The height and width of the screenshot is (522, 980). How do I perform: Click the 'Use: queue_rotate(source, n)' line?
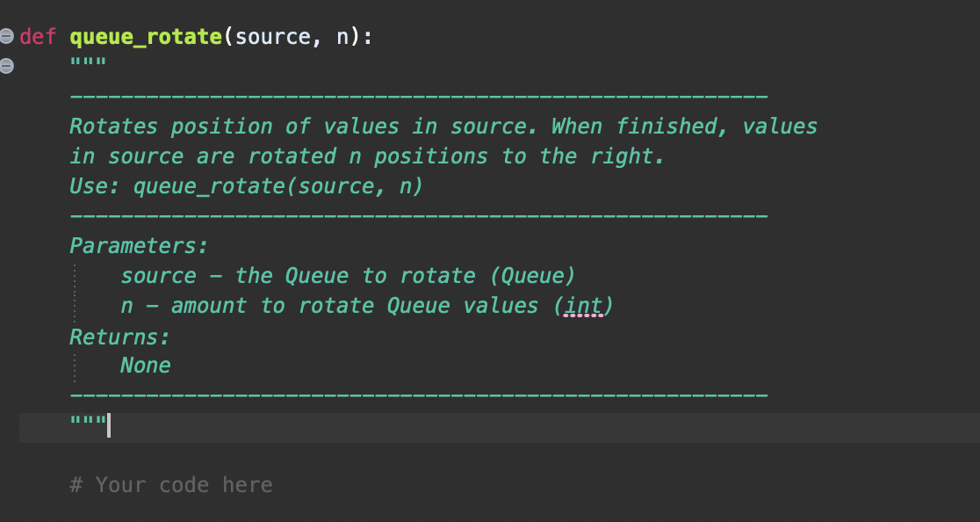(x=246, y=186)
